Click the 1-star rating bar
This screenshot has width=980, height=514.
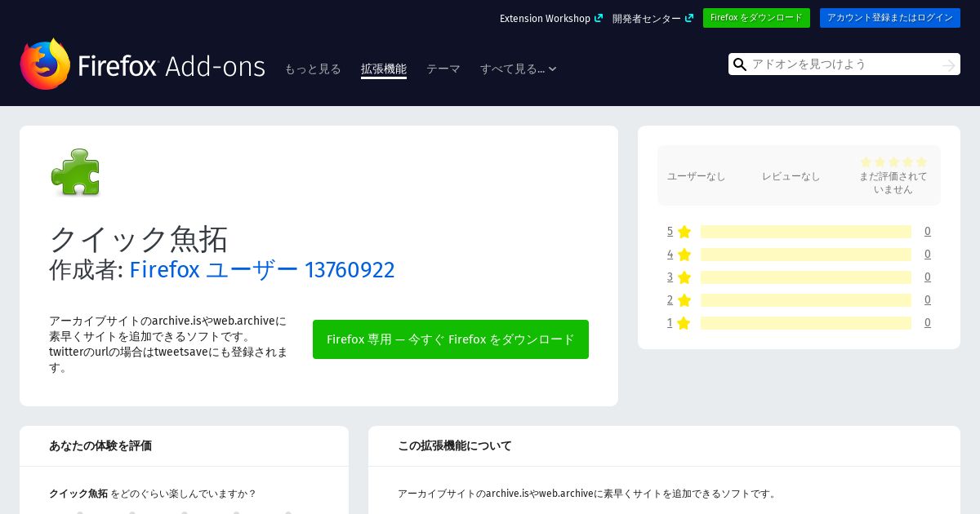coord(806,323)
